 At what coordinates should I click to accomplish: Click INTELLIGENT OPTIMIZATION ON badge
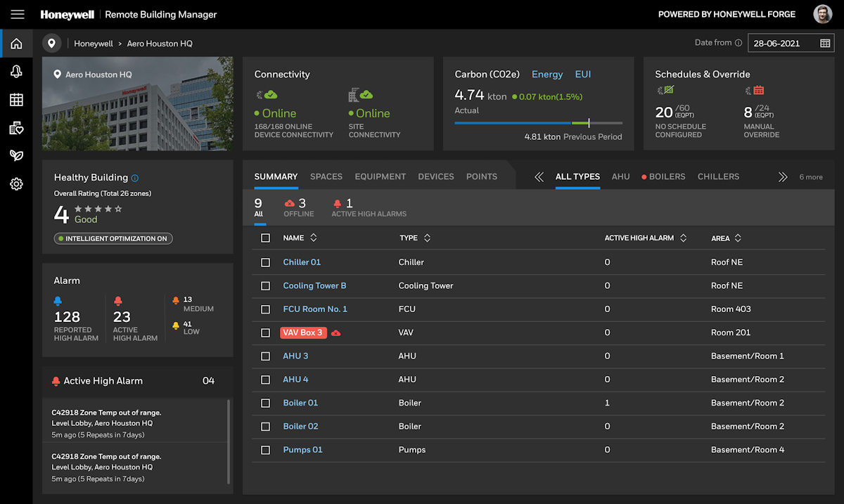pyautogui.click(x=113, y=239)
